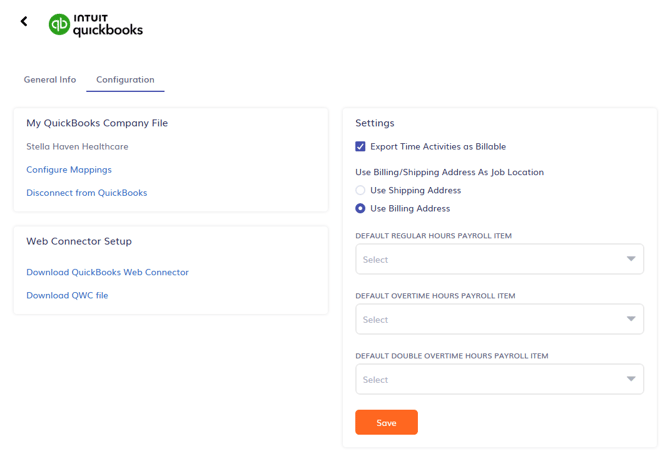Click the Download QWC file link

click(67, 295)
